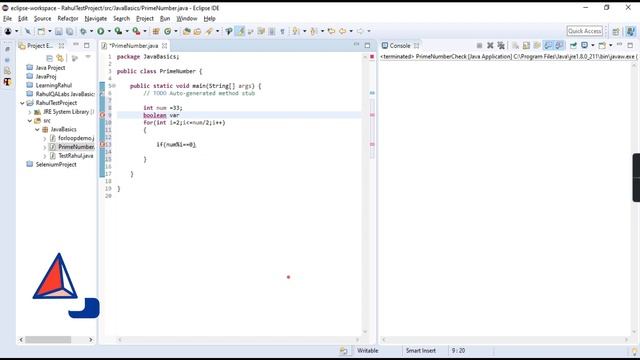Toggle Show Console When Standard Error Changes
The width and height of the screenshot is (640, 360).
pyautogui.click(x=559, y=45)
